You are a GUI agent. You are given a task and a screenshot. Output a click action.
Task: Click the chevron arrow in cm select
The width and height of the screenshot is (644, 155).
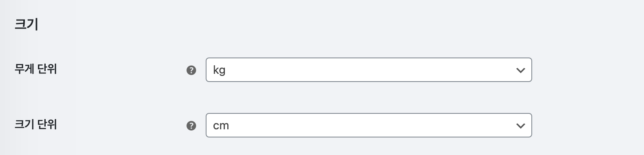click(520, 126)
